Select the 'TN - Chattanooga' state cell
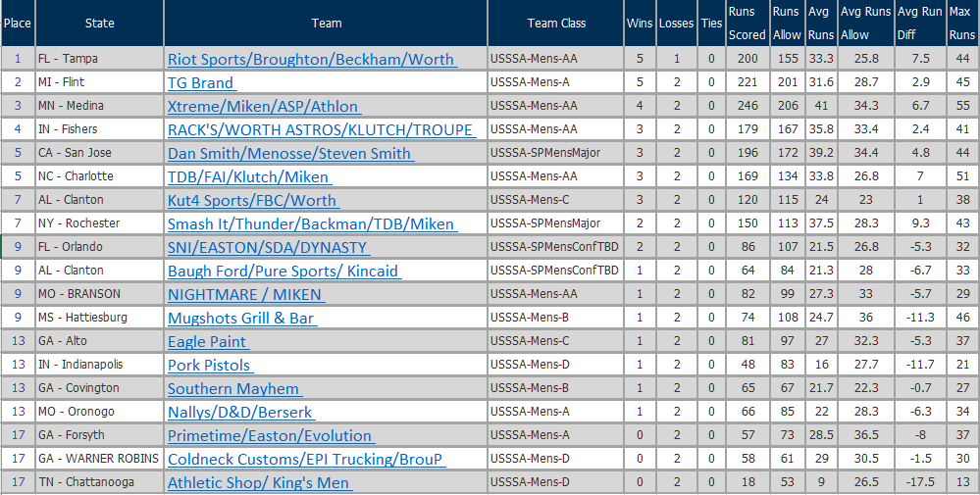Image resolution: width=980 pixels, height=495 pixels. 99,482
